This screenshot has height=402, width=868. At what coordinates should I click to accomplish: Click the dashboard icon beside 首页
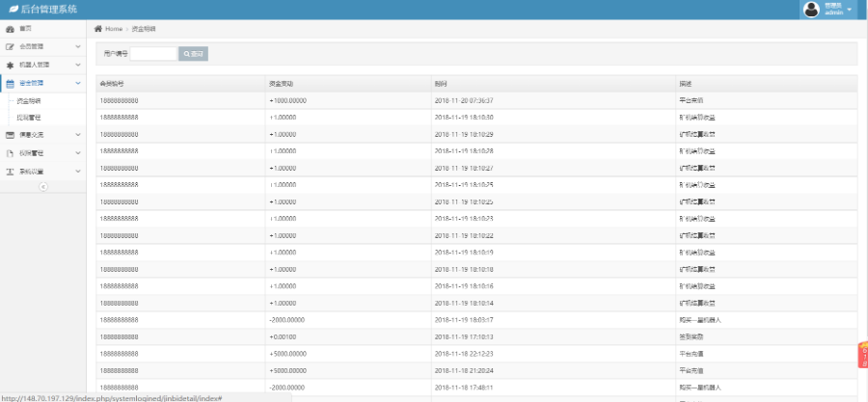10,29
